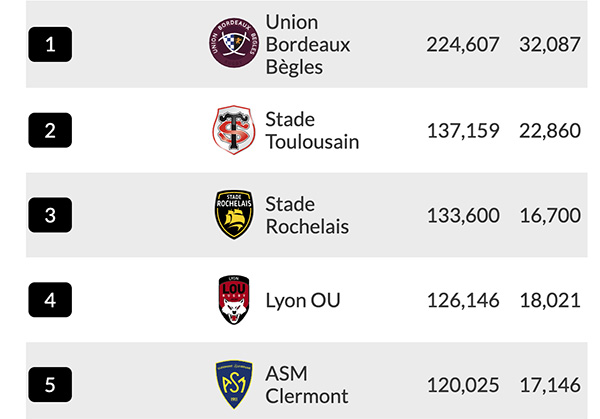Click the Stade Toulousain crest
Screen dimensions: 600x419
tap(234, 130)
